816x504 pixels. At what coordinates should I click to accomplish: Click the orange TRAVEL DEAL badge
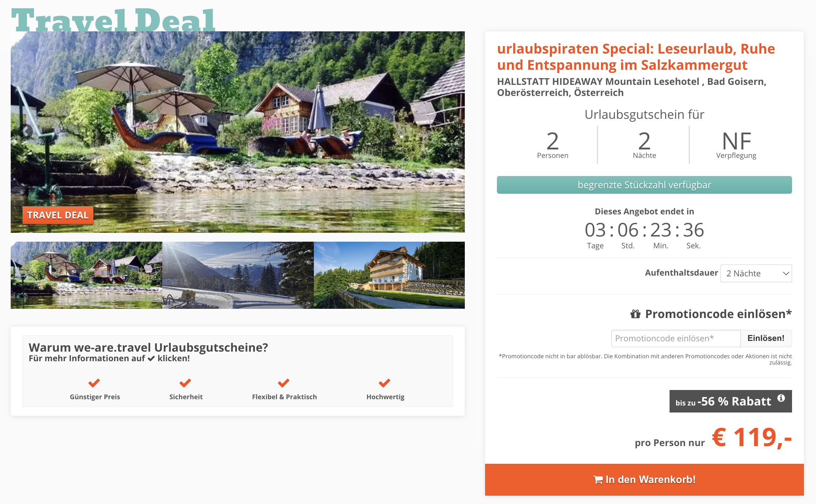pos(58,215)
